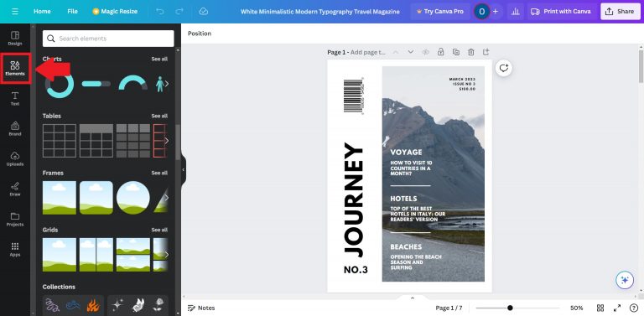Viewport: 644px width, 316px height.
Task: Focus the Search elements field
Action: pyautogui.click(x=108, y=39)
